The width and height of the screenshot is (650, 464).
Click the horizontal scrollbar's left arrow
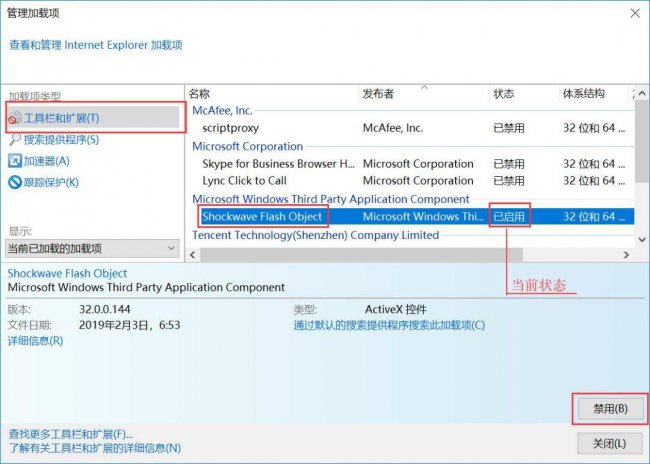point(193,255)
